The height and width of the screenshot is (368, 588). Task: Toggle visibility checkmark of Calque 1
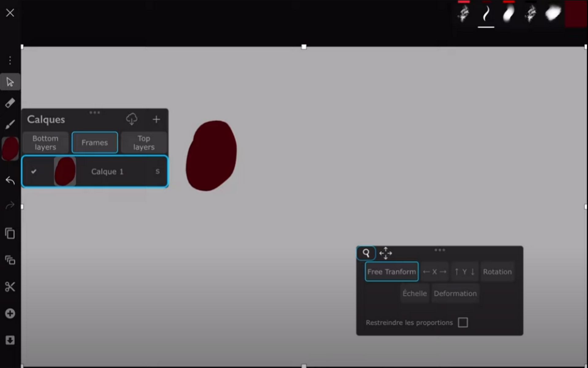tap(34, 171)
